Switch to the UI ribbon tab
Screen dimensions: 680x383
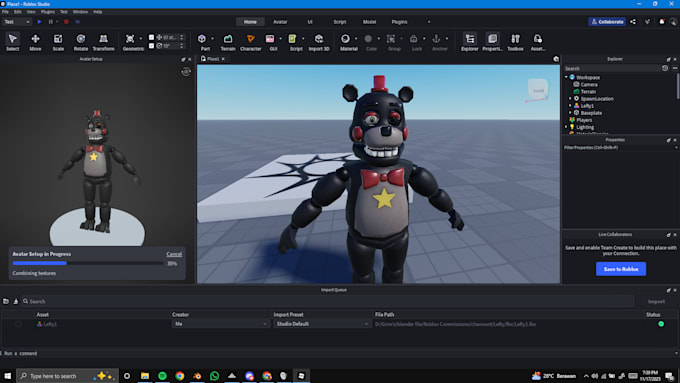point(310,22)
